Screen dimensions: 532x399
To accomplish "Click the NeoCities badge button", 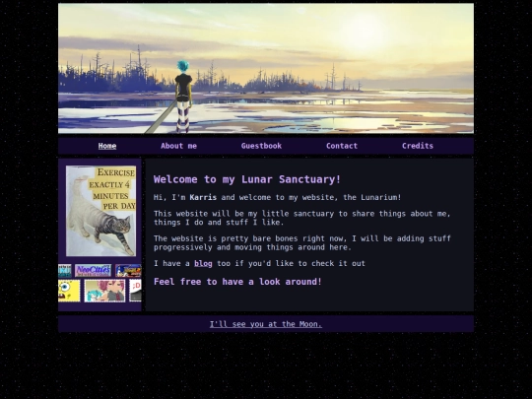I will 93,271.
